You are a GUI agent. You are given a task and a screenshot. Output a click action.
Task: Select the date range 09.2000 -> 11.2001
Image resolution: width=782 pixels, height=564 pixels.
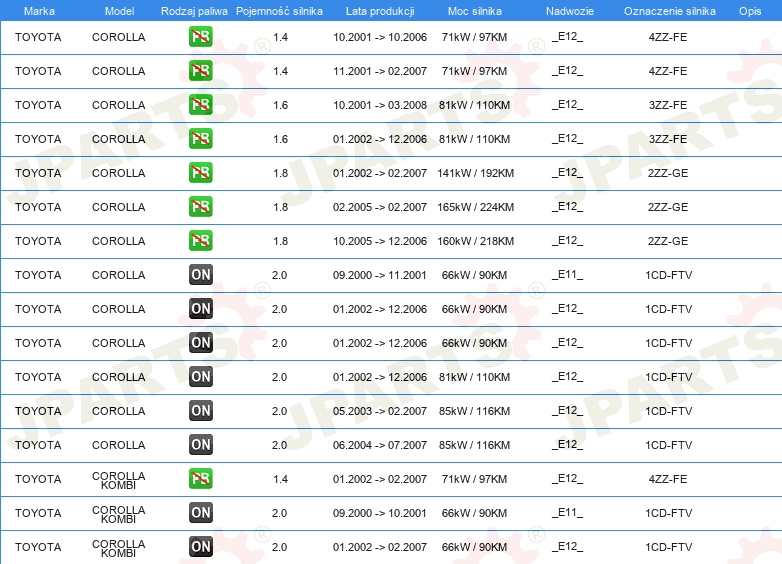380,275
